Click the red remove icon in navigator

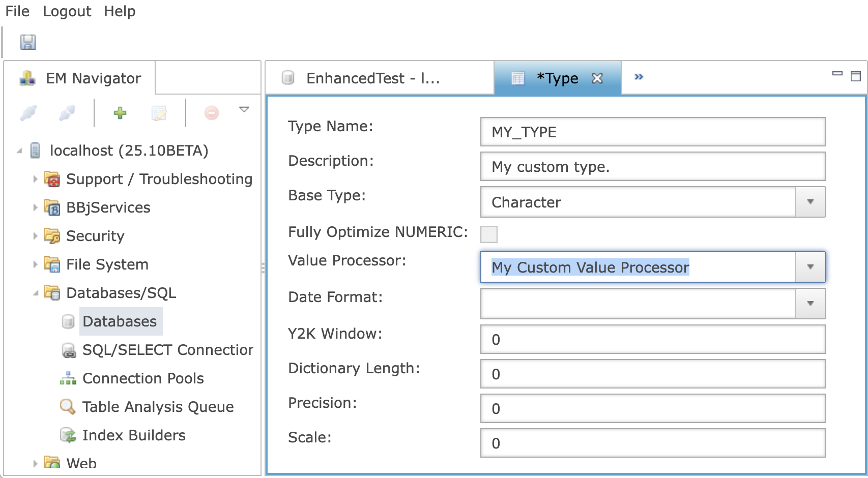pyautogui.click(x=212, y=113)
